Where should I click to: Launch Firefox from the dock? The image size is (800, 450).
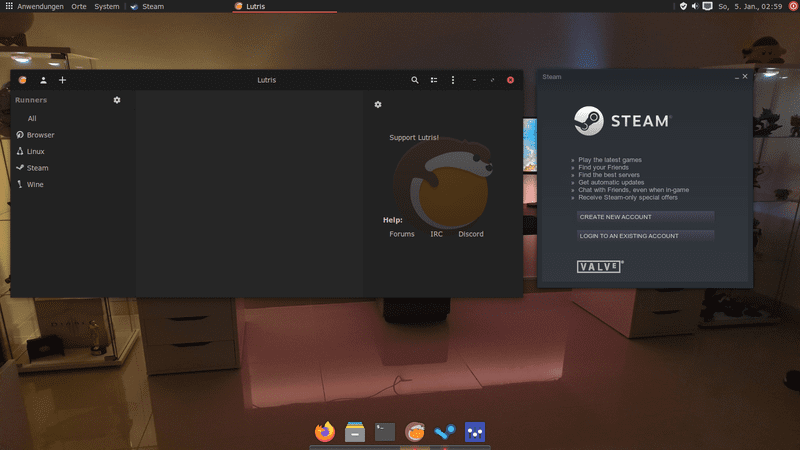(x=325, y=432)
